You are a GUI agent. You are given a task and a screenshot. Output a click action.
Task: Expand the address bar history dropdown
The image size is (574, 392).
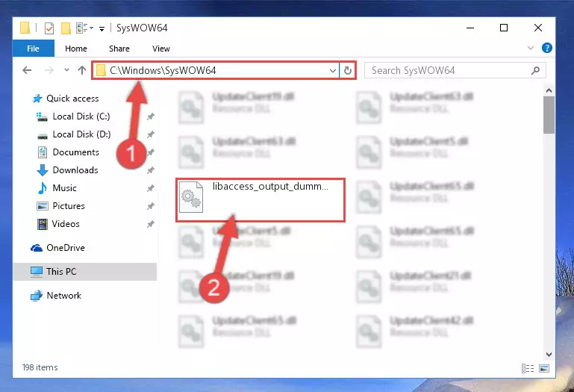tap(332, 70)
